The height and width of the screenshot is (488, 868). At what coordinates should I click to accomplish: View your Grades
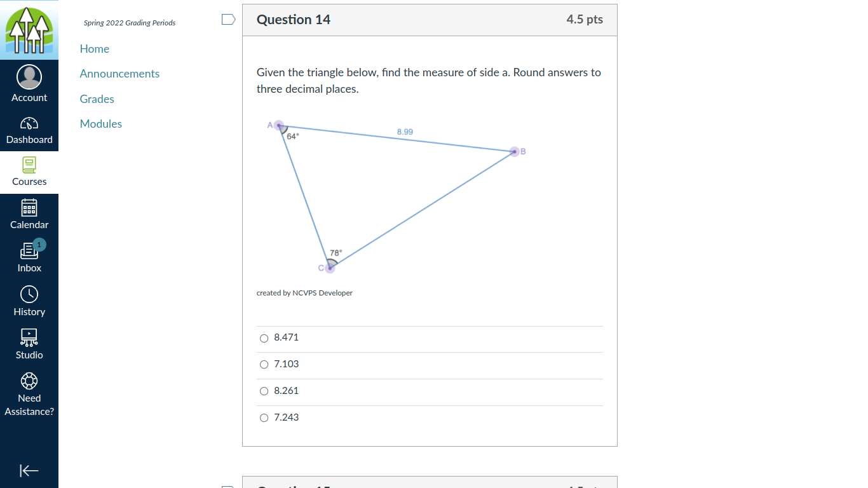97,98
